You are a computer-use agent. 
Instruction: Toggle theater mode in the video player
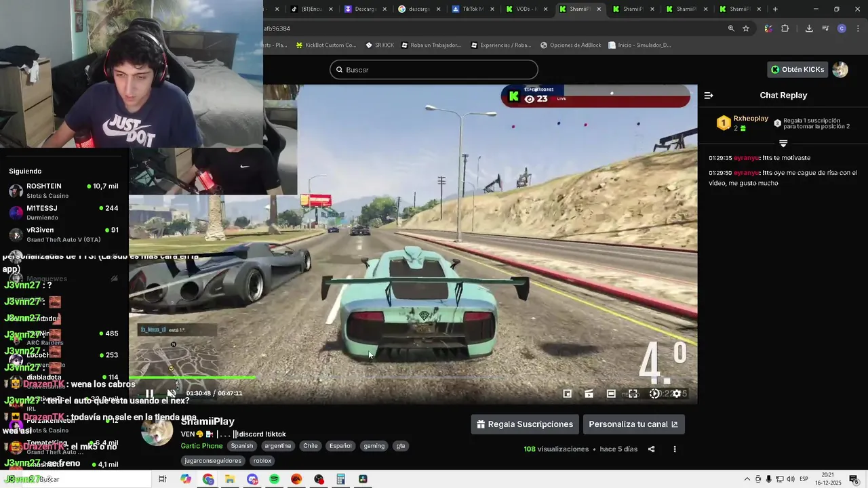point(611,394)
